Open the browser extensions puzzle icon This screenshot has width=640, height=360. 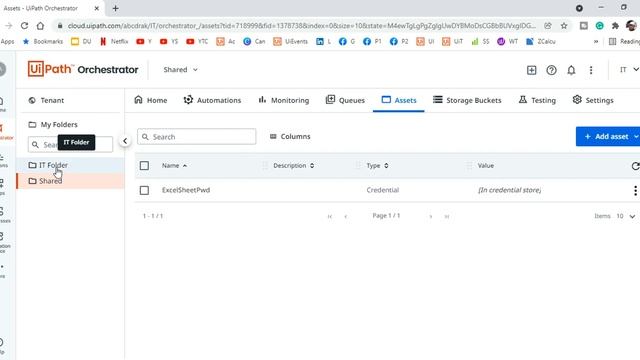[615, 26]
